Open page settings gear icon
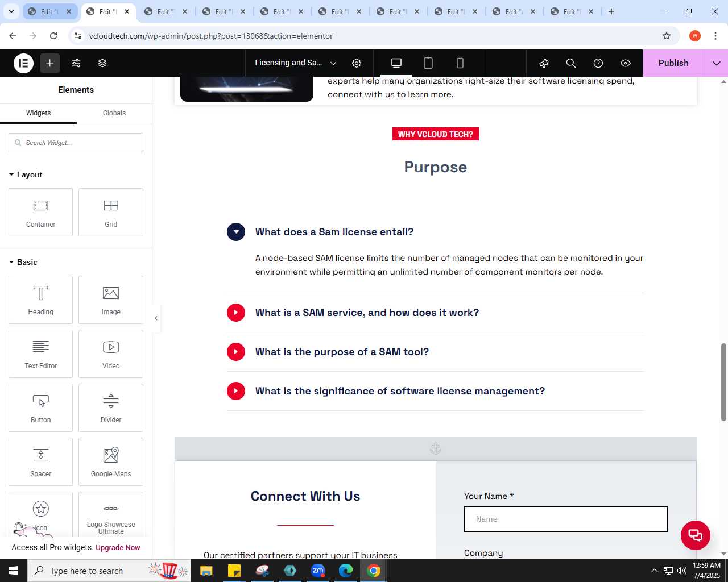 (357, 63)
